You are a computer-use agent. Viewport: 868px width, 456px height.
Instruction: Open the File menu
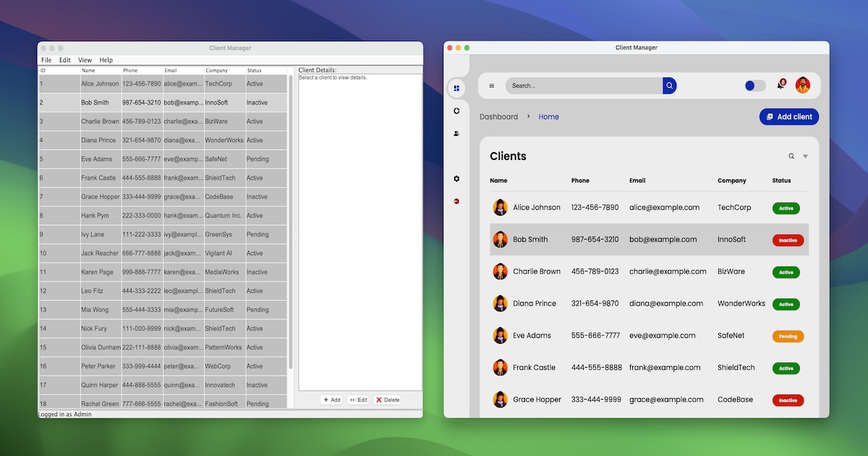click(x=46, y=60)
